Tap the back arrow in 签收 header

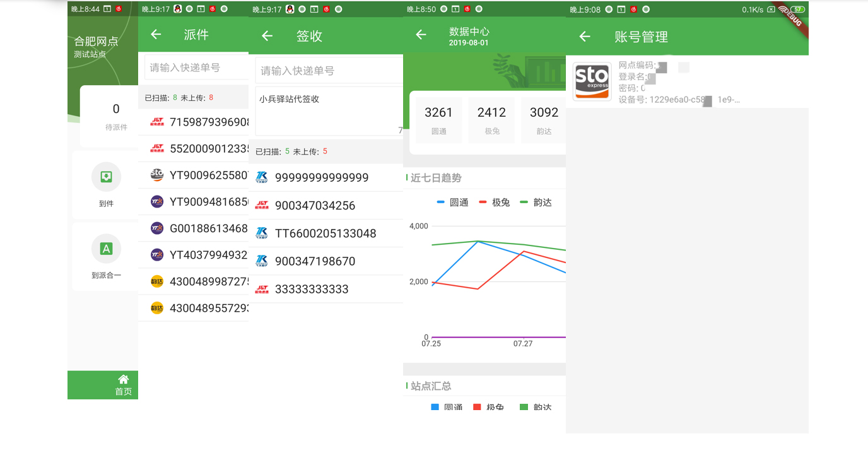coord(267,36)
